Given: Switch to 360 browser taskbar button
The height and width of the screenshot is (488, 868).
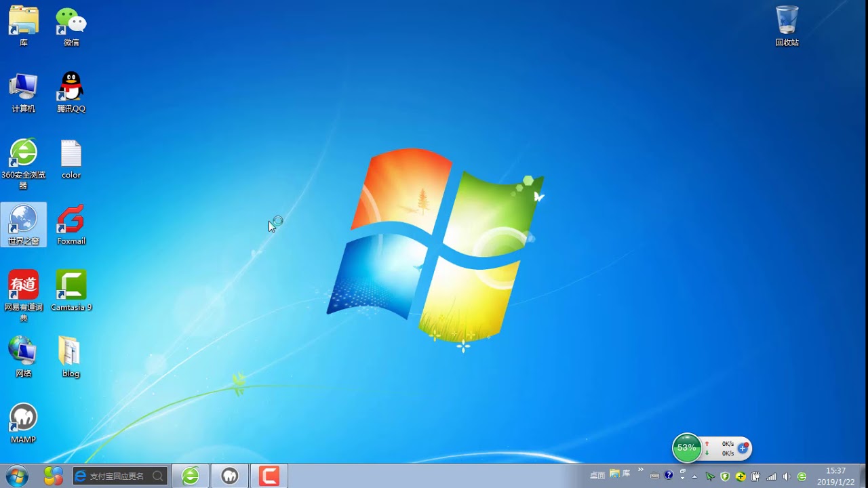Looking at the screenshot, I should 191,476.
